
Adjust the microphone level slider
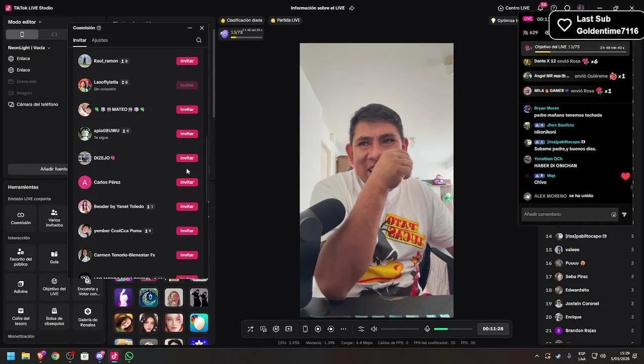[x=454, y=329]
